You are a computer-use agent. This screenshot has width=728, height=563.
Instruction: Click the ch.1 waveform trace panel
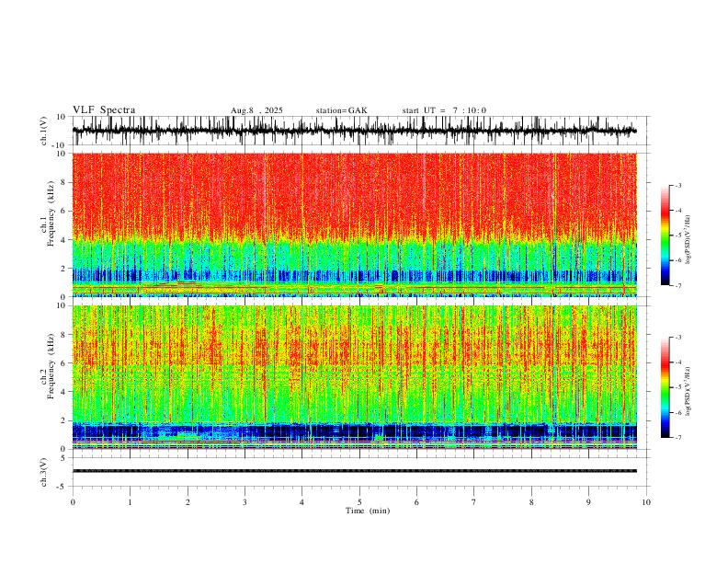click(x=360, y=131)
